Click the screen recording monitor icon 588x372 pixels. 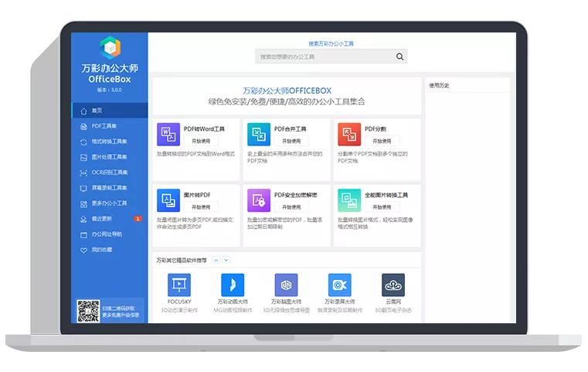tap(83, 188)
